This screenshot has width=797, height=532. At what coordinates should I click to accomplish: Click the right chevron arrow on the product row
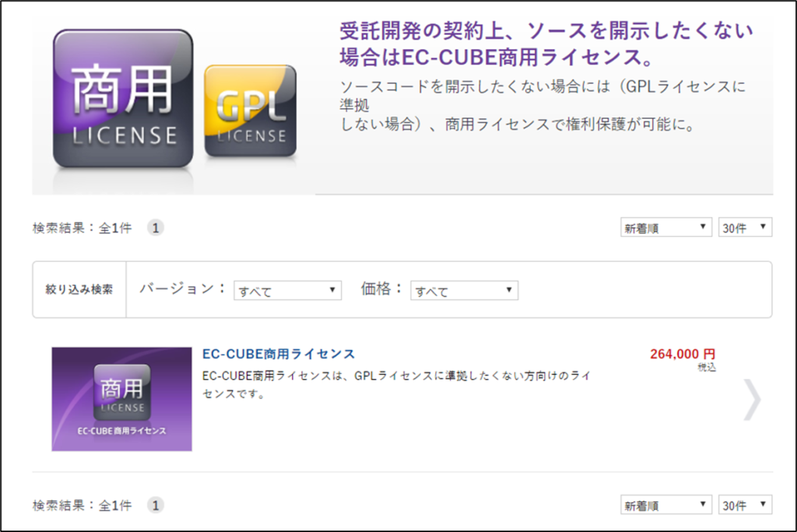pyautogui.click(x=751, y=400)
